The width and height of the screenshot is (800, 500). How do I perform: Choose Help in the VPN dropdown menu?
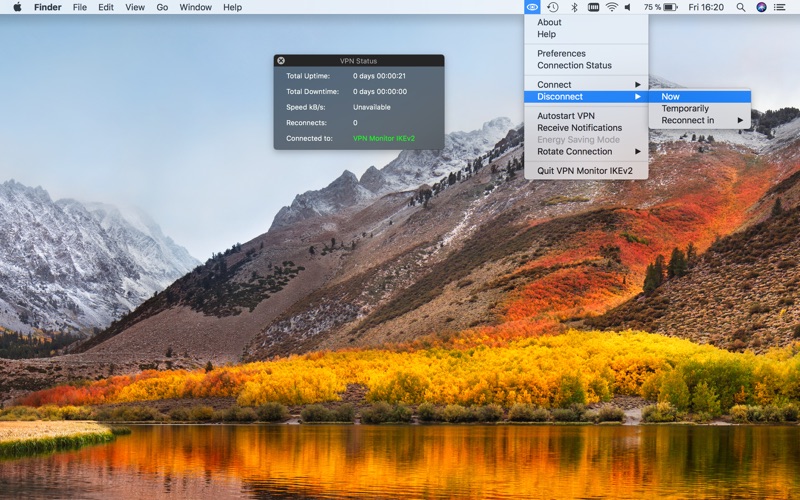point(586,34)
